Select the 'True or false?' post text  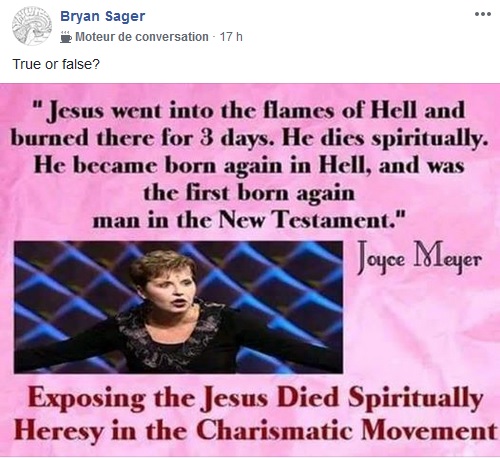[x=56, y=64]
